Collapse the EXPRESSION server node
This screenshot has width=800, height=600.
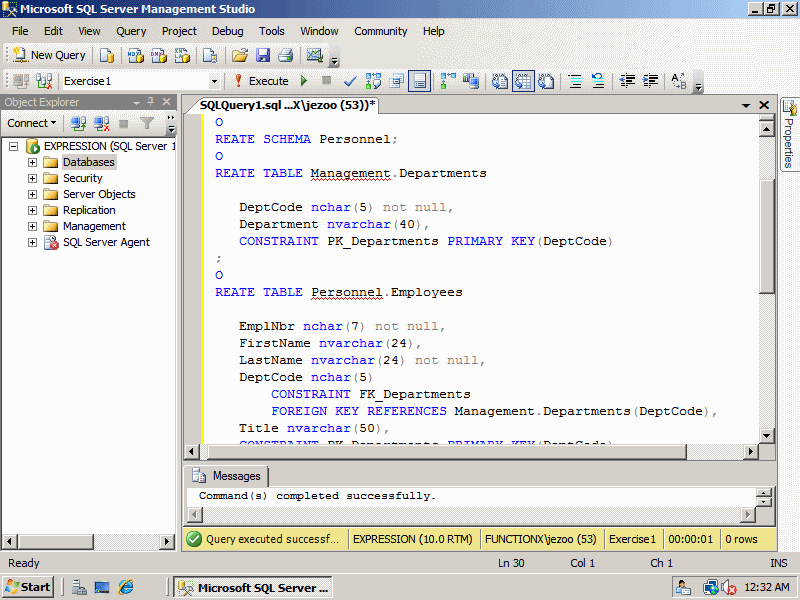coord(14,146)
